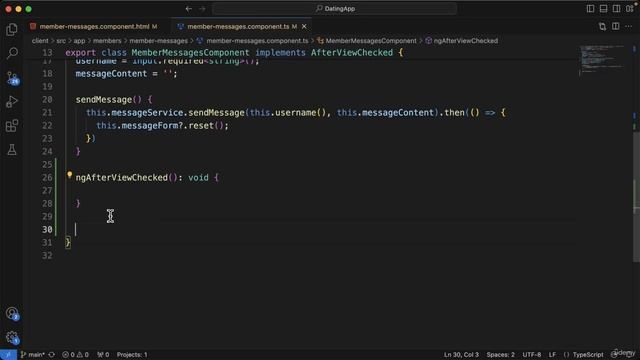The image size is (640, 360).
Task: Open the app breadcrumb segment
Action: [79, 41]
